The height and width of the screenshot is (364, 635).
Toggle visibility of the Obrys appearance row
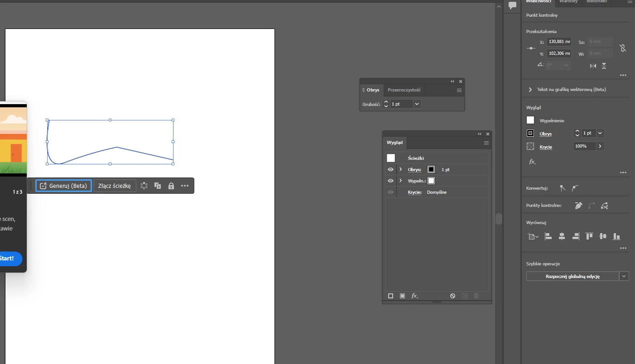point(390,169)
